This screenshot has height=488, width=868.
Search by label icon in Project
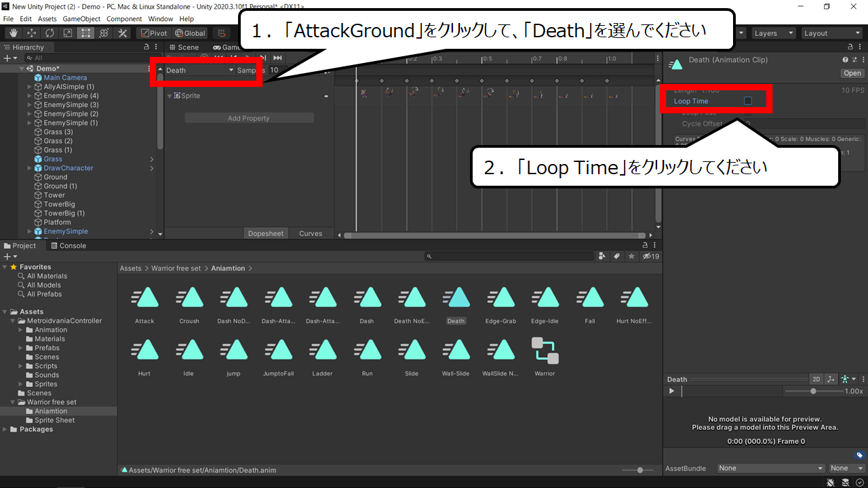pyautogui.click(x=617, y=256)
